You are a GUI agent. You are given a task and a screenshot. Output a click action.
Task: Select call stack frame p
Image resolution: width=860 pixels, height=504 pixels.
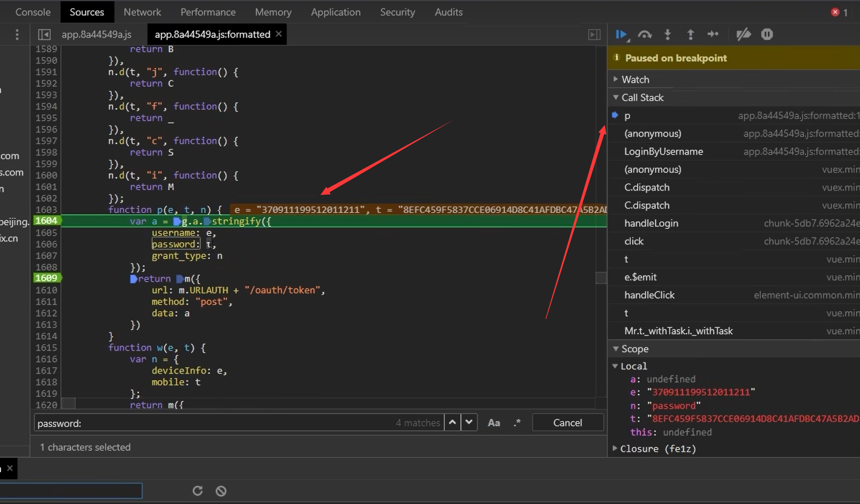733,115
